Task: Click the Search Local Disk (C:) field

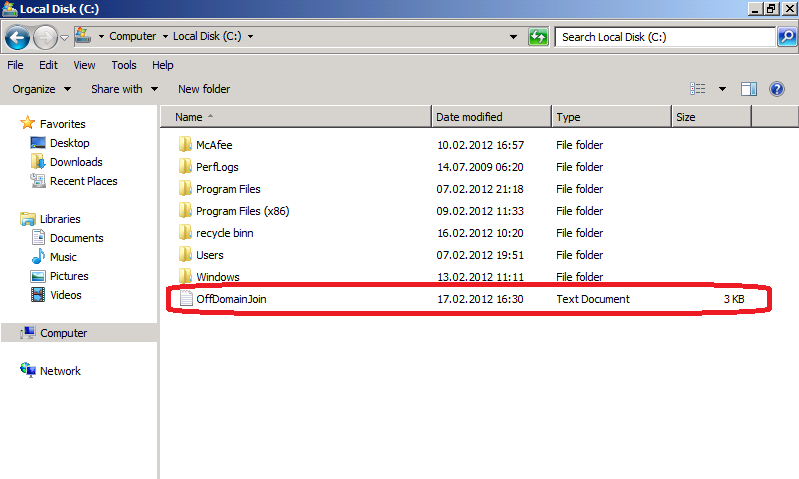Action: [x=665, y=37]
